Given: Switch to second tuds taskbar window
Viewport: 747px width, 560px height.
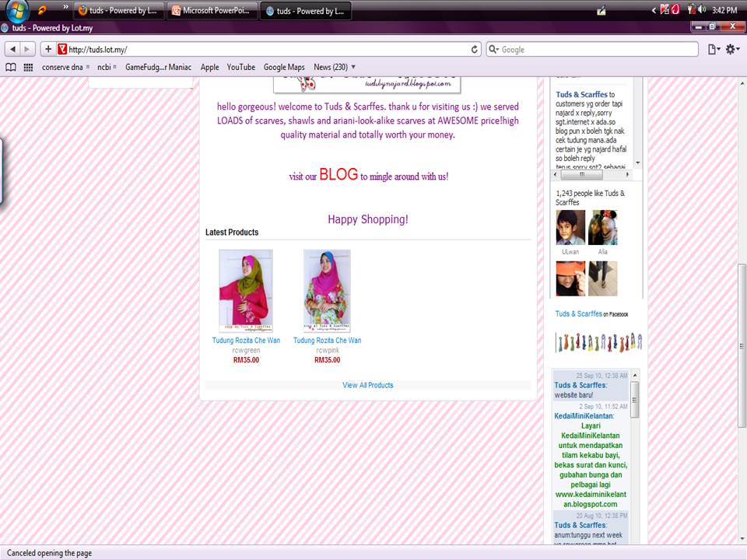Looking at the screenshot, I should 307,10.
